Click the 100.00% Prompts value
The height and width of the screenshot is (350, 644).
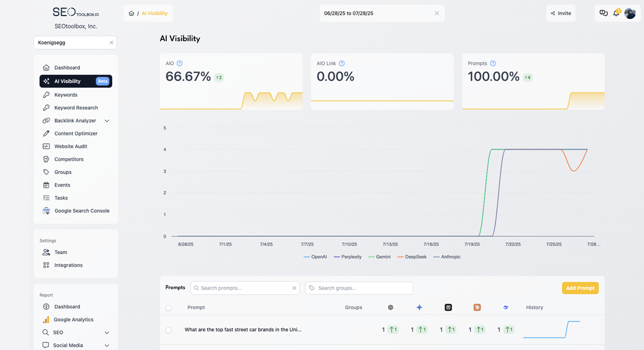pyautogui.click(x=494, y=76)
